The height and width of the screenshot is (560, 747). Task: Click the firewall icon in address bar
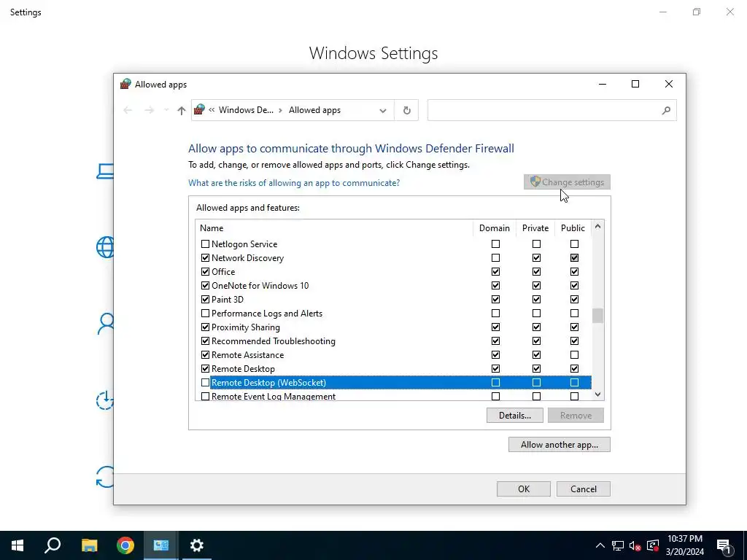point(200,110)
